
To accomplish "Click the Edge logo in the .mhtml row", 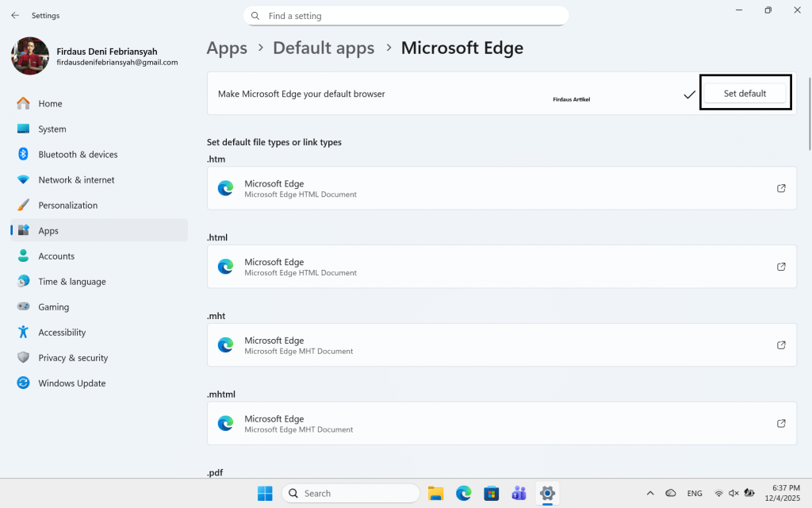I will coord(225,424).
